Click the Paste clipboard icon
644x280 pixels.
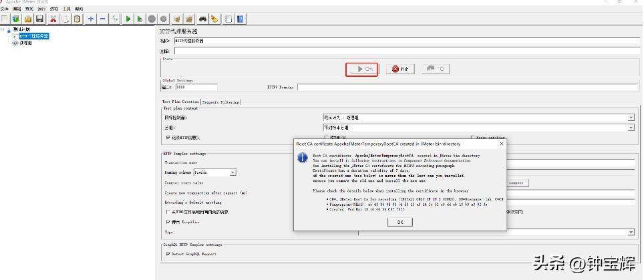(77, 19)
